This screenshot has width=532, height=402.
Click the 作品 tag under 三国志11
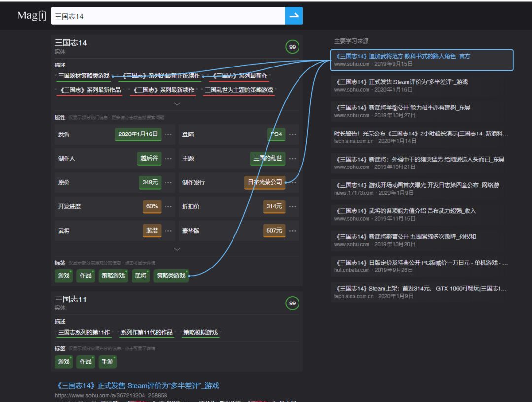click(86, 362)
